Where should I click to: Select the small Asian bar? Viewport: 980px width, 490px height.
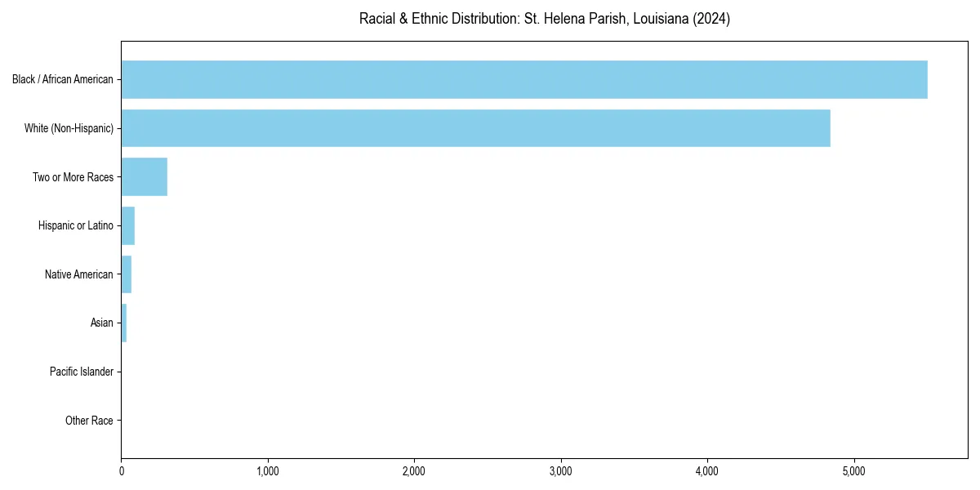tap(123, 323)
